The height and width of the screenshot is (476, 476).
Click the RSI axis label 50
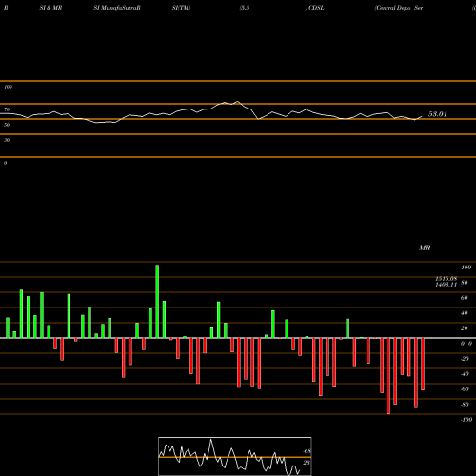pyautogui.click(x=7, y=125)
